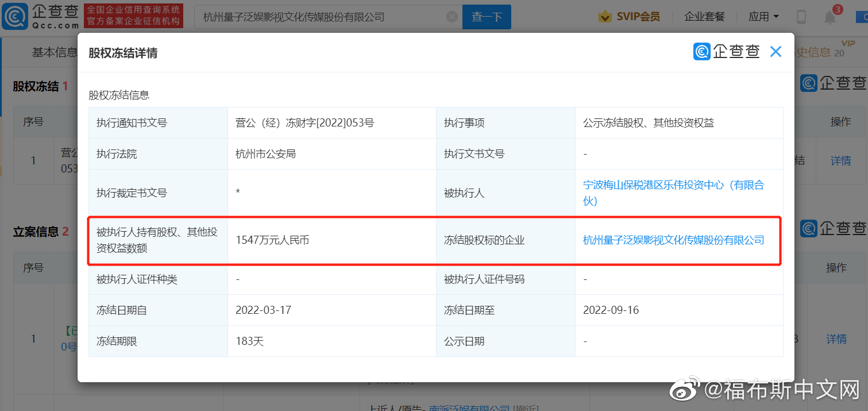The width and height of the screenshot is (868, 411).
Task: Open the notification bell with 3 alerts
Action: coord(829,17)
